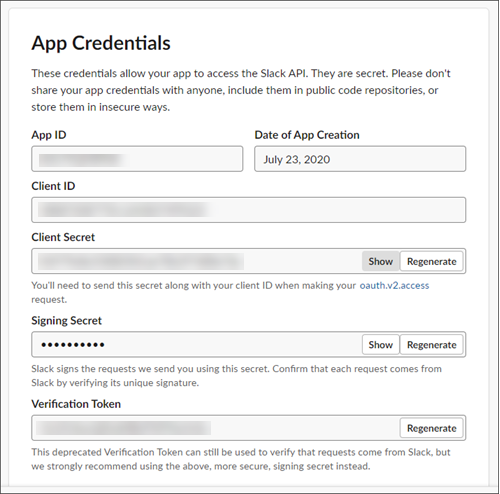Open the oauth.v2.access link
This screenshot has width=500, height=494.
coord(394,286)
